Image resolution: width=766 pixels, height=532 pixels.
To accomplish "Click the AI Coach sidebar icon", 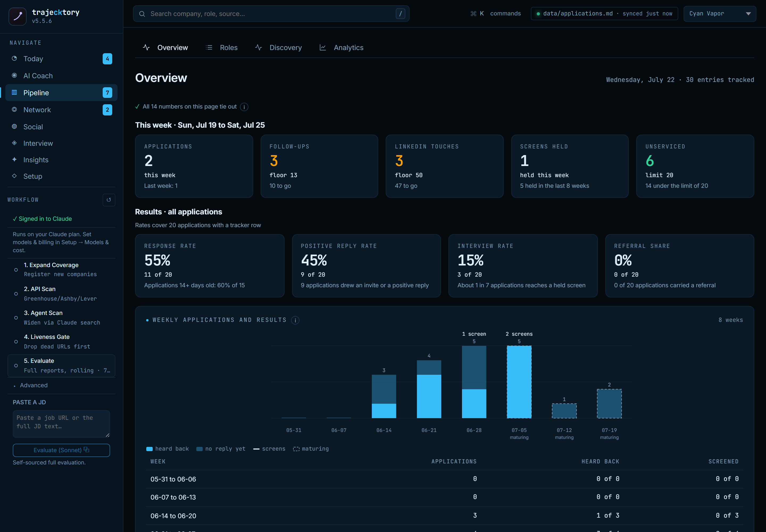I will 14,75.
